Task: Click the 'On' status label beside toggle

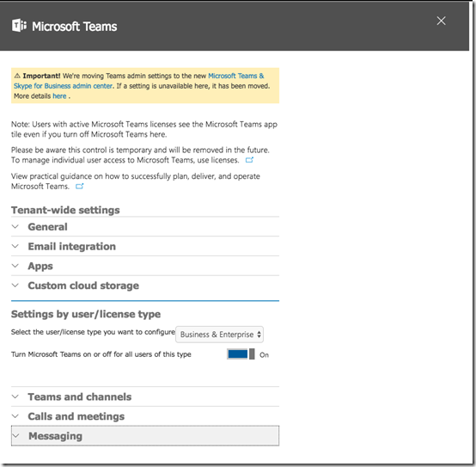Action: [x=264, y=355]
